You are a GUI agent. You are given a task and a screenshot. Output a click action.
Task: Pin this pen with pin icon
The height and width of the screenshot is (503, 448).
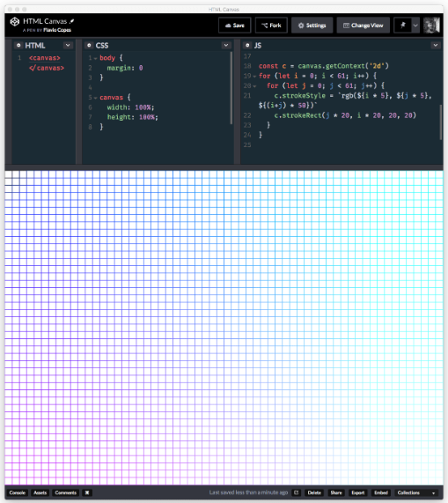pyautogui.click(x=402, y=25)
